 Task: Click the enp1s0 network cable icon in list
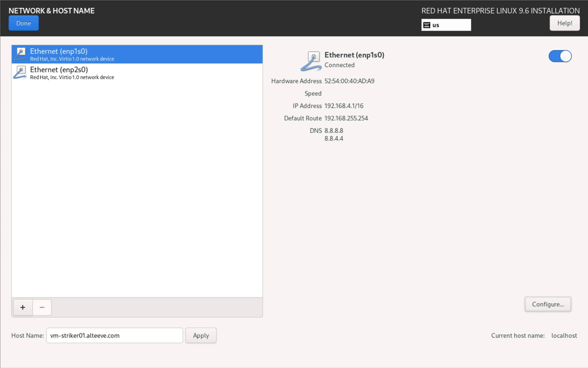[x=20, y=54]
